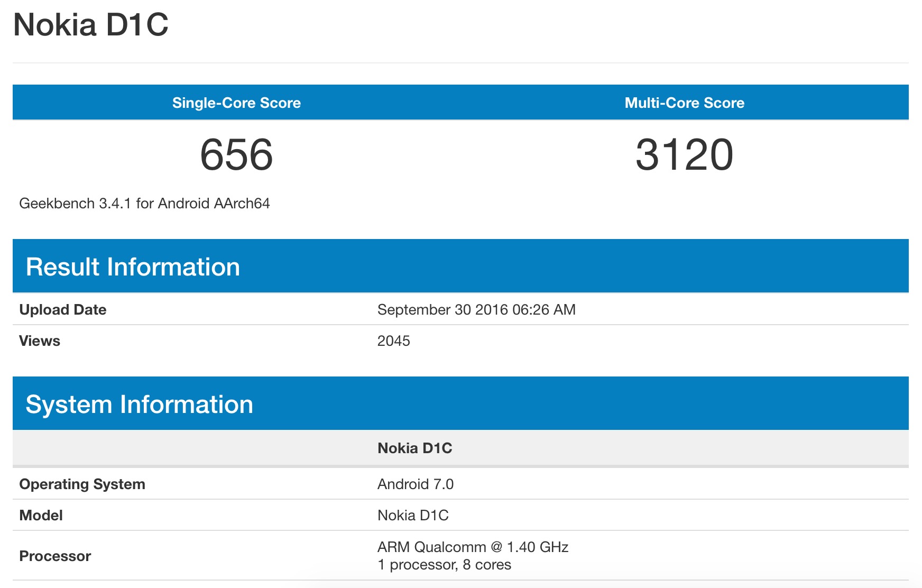Image resolution: width=922 pixels, height=588 pixels.
Task: Click the bold Nokia D1C column header
Action: (x=414, y=448)
